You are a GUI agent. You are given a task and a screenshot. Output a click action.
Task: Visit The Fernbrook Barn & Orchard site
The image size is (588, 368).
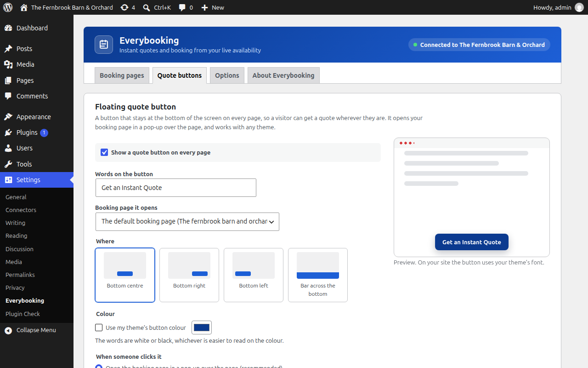(67, 7)
